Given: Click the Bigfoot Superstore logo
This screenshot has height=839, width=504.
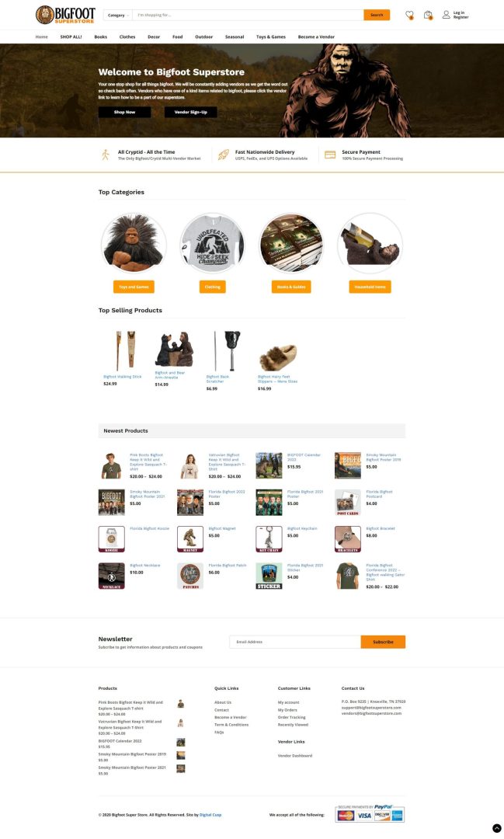Looking at the screenshot, I should [x=66, y=15].
